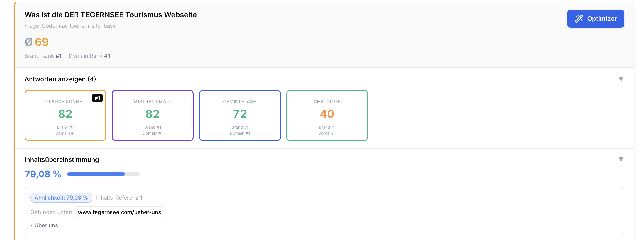This screenshot has width=644, height=240.
Task: Open the Mistral Small answer card
Action: tap(152, 115)
